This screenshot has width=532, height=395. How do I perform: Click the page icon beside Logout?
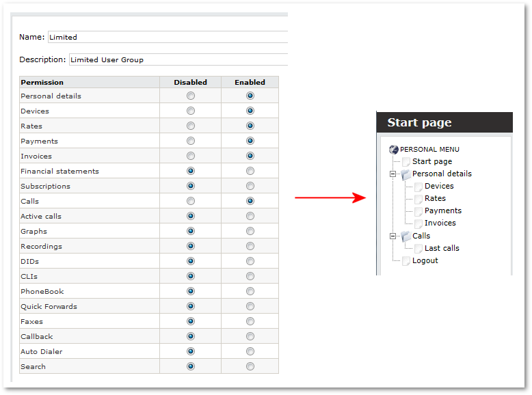(x=406, y=261)
